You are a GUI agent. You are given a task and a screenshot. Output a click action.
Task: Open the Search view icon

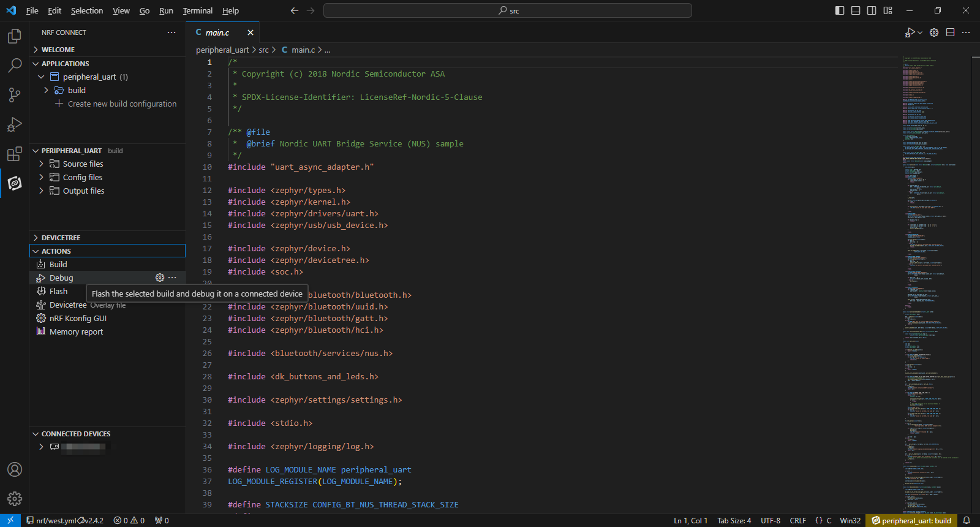(x=15, y=66)
